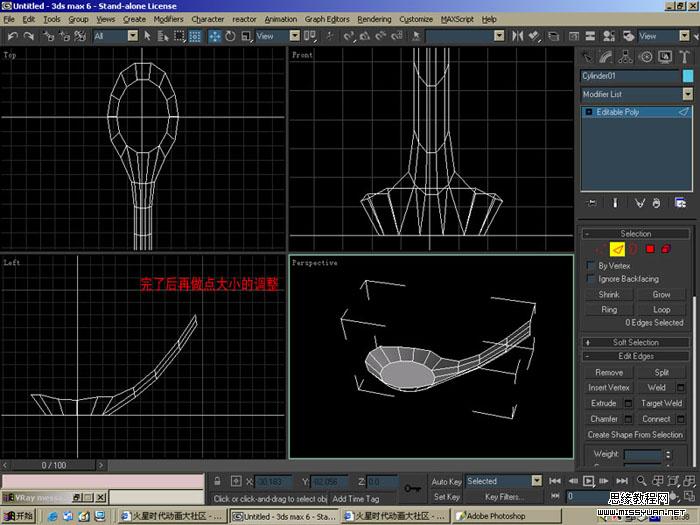
Task: Open the Graph Editors menu
Action: (x=327, y=19)
